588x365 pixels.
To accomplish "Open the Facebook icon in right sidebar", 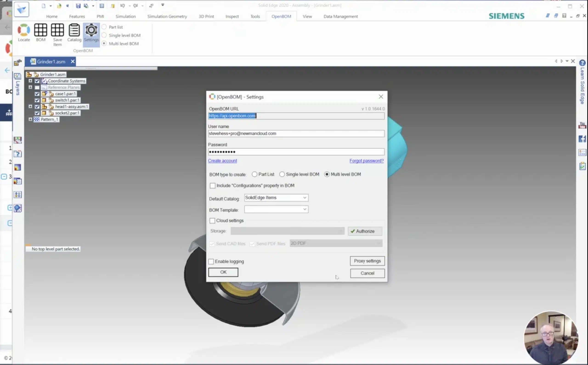I will [582, 139].
